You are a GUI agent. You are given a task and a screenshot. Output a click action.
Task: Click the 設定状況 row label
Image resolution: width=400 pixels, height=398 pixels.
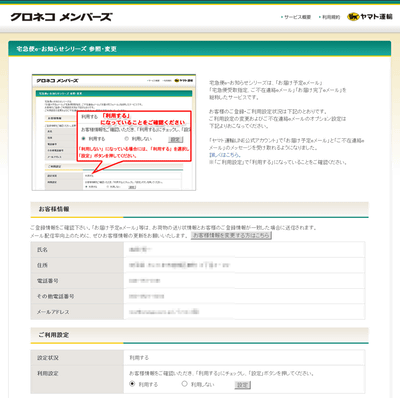pyautogui.click(x=48, y=358)
